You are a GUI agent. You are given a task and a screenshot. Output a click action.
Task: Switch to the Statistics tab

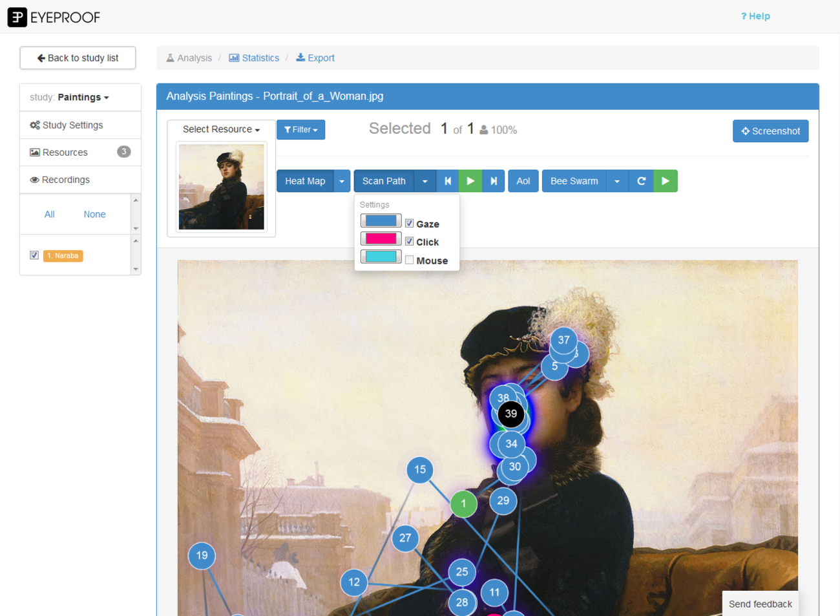pos(254,58)
